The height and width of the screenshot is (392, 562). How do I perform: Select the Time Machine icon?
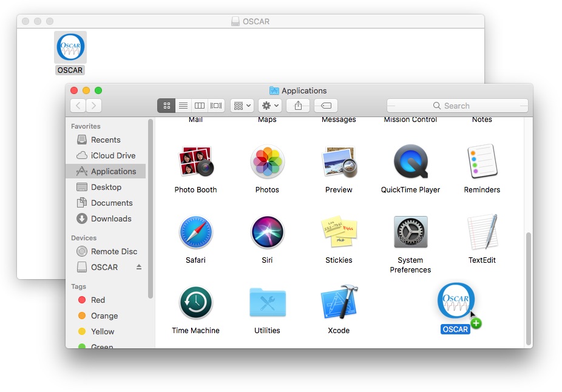(x=195, y=302)
